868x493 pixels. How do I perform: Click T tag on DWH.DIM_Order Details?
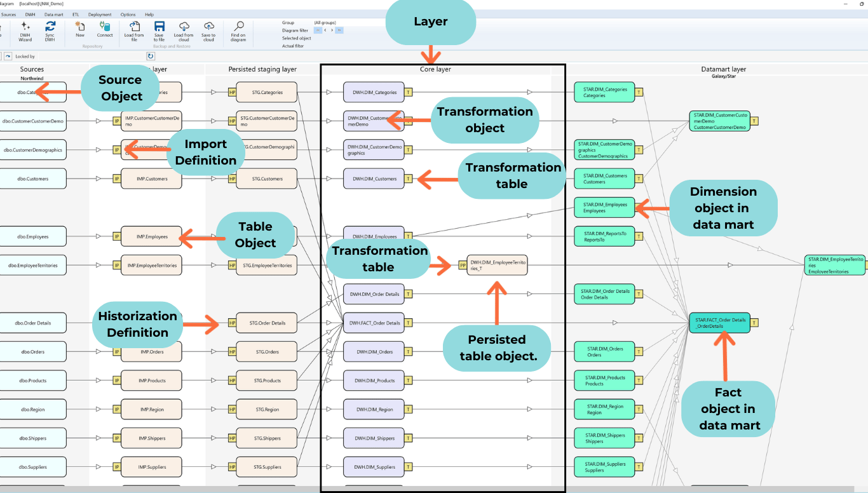(x=409, y=294)
